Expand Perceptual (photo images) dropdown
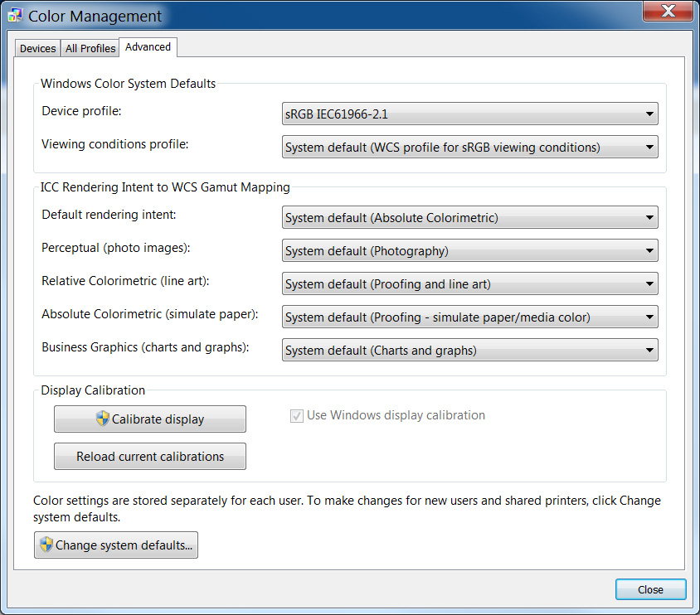Image resolution: width=700 pixels, height=615 pixels. (469, 251)
